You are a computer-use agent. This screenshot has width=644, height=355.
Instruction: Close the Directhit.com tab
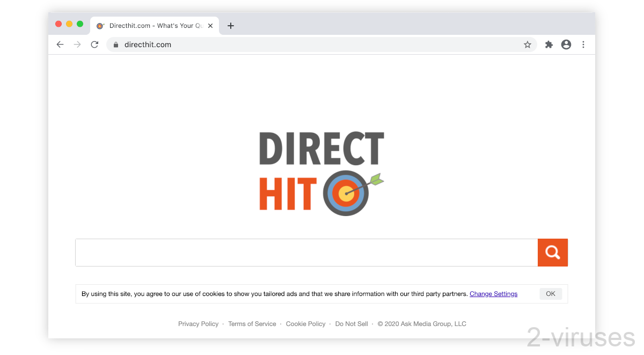click(x=210, y=25)
